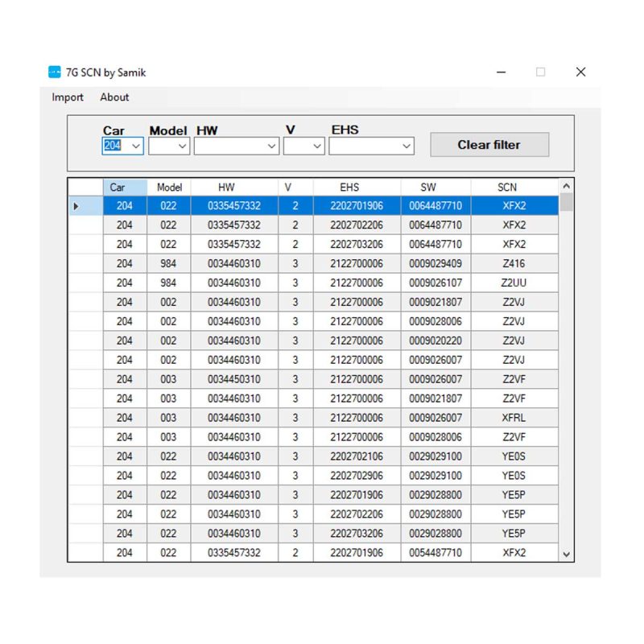Open the Import menu

coord(68,97)
